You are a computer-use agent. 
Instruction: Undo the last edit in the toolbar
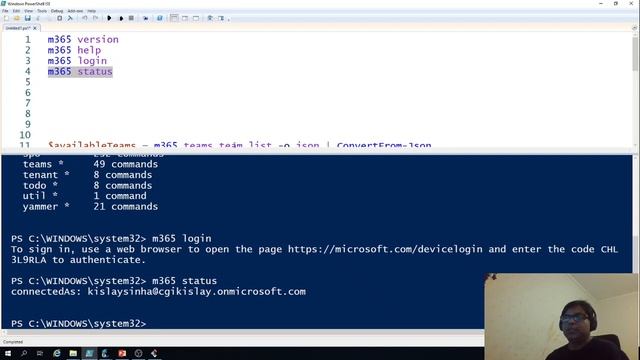tap(84, 18)
